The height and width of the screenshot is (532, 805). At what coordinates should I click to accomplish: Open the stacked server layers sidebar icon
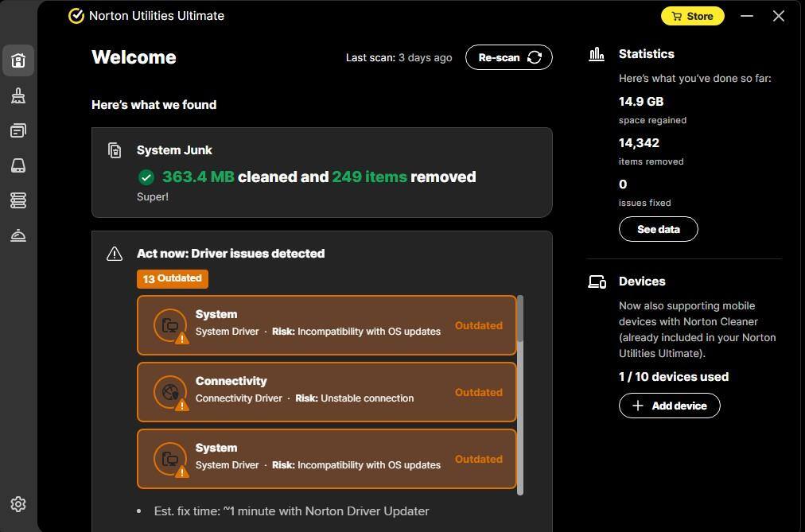18,200
